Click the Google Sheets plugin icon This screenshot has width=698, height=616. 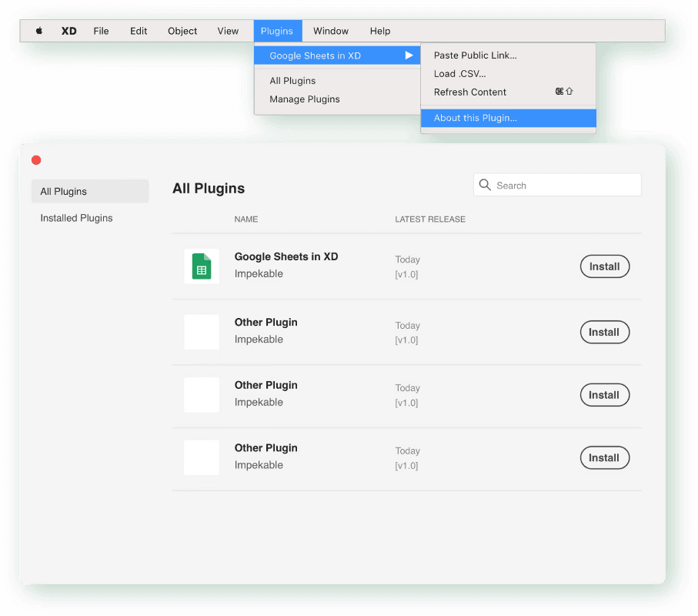coord(202,266)
